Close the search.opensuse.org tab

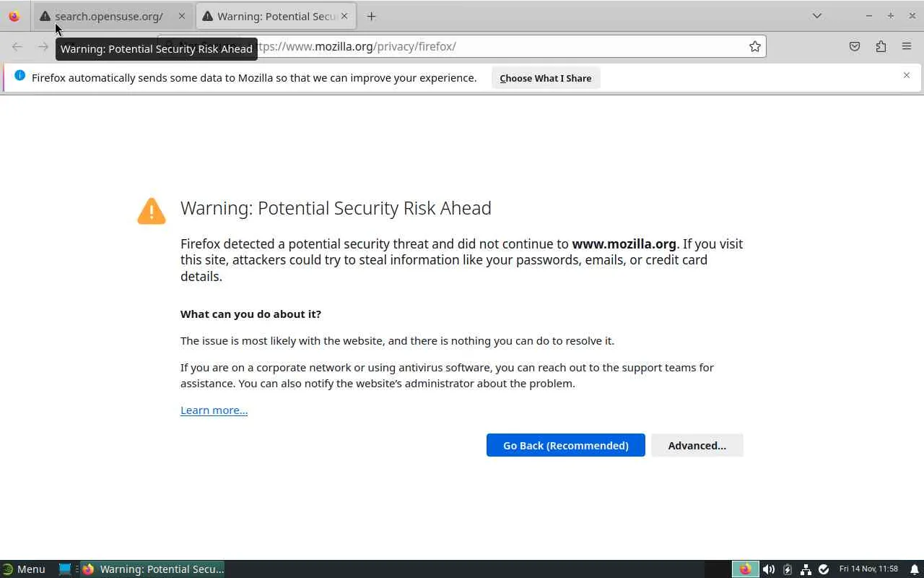[181, 16]
